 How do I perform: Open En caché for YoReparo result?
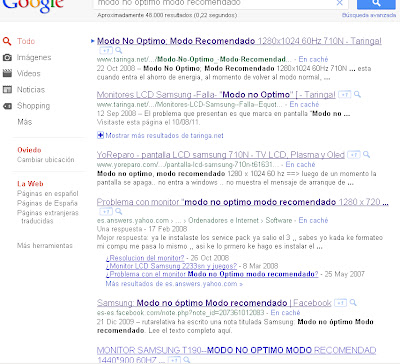[300, 165]
